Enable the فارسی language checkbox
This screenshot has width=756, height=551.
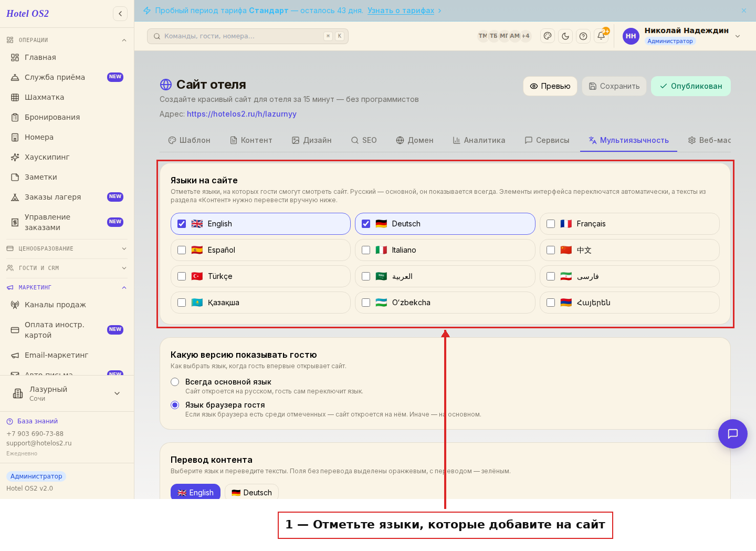point(551,276)
